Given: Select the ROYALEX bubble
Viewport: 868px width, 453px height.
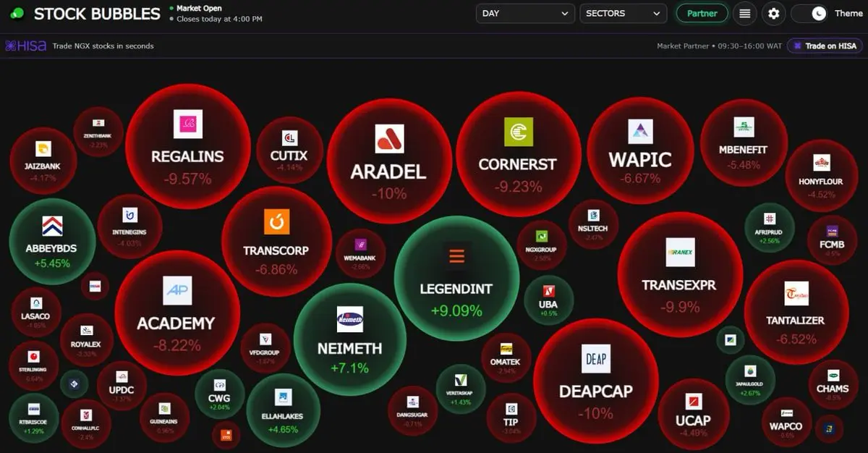Looking at the screenshot, I should (x=87, y=341).
